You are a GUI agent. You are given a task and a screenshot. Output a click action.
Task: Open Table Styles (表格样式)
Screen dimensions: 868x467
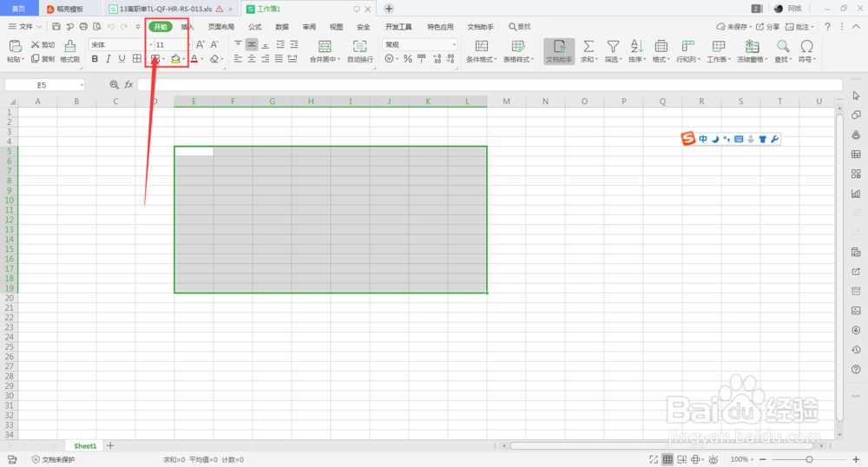click(518, 51)
